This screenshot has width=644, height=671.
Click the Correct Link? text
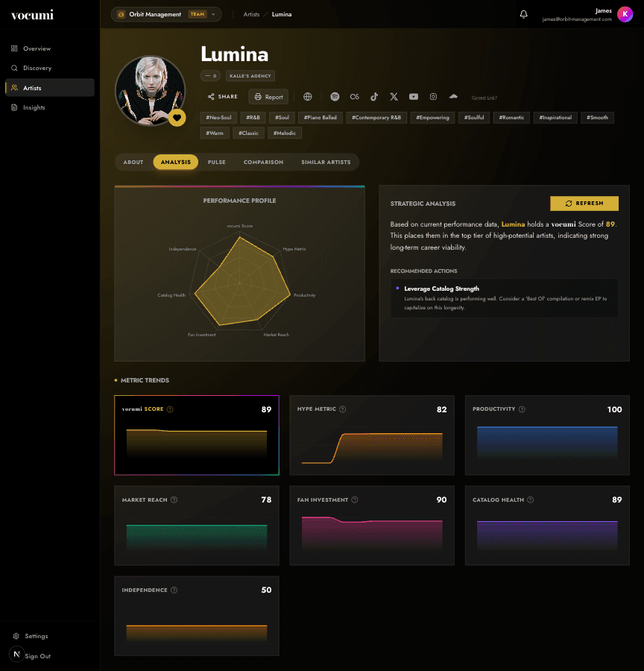pyautogui.click(x=484, y=98)
